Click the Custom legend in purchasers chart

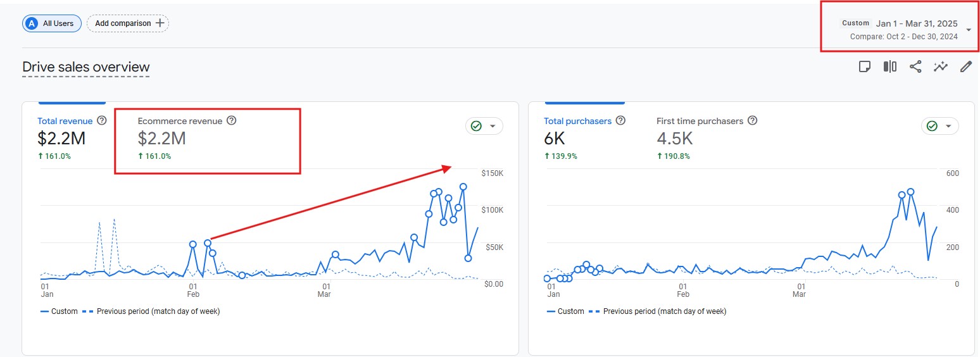click(565, 311)
